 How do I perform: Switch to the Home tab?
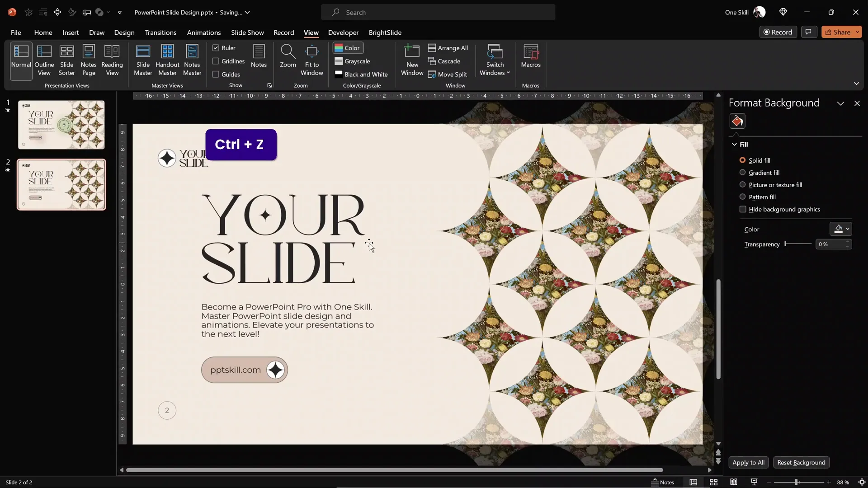[x=43, y=33]
